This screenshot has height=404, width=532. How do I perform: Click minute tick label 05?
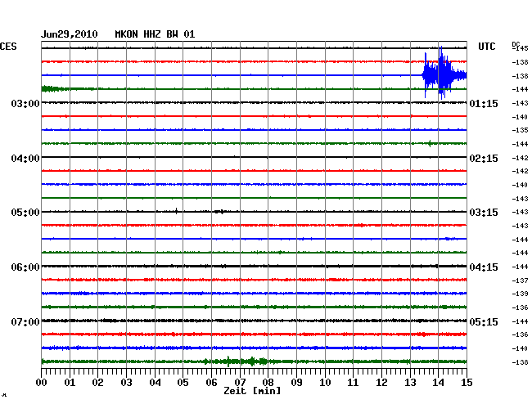pos(183,382)
